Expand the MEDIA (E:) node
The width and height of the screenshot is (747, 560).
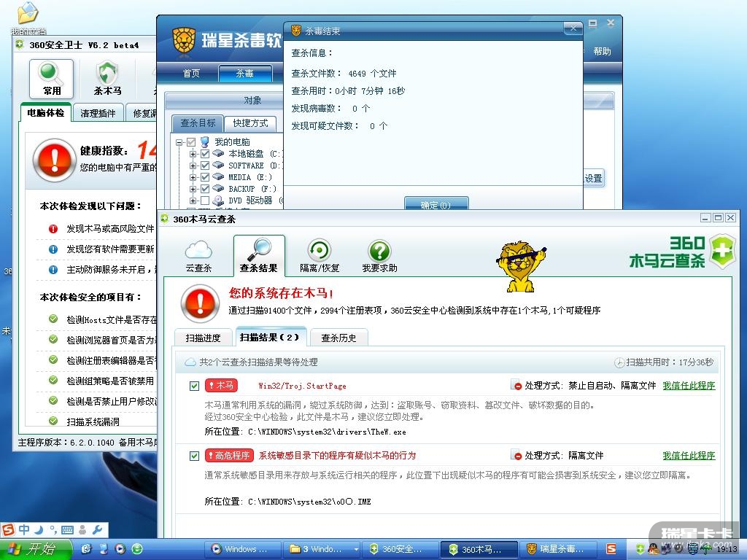pos(193,177)
